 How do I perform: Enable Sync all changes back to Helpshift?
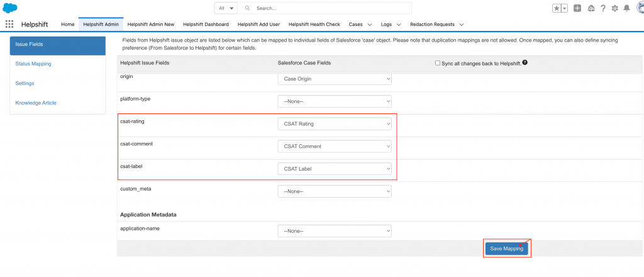(x=438, y=63)
